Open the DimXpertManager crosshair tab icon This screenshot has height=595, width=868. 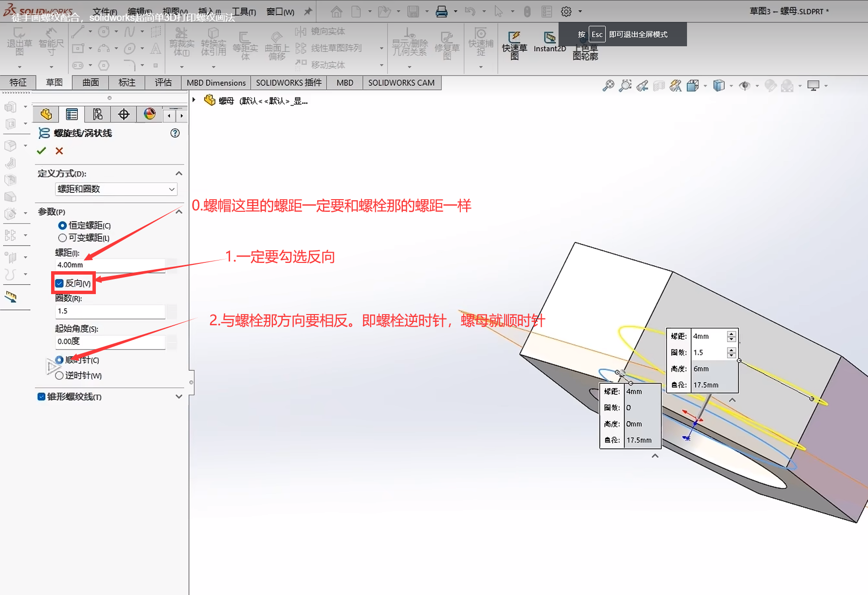click(124, 114)
